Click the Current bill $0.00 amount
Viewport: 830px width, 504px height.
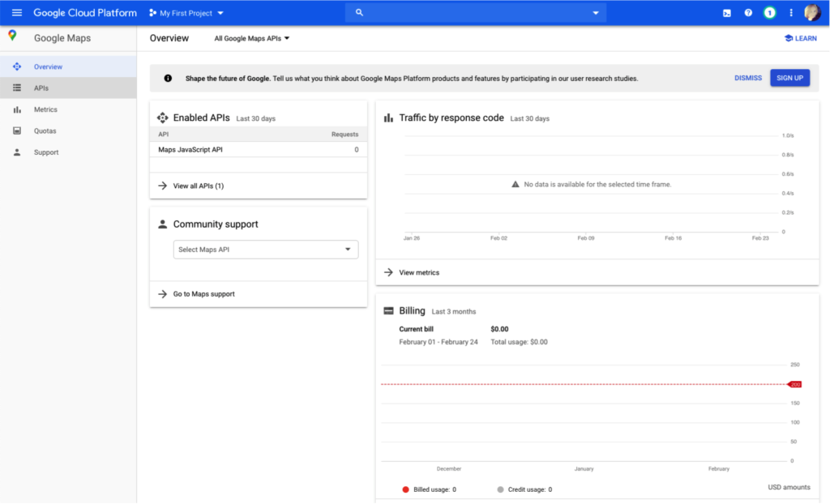coord(499,329)
